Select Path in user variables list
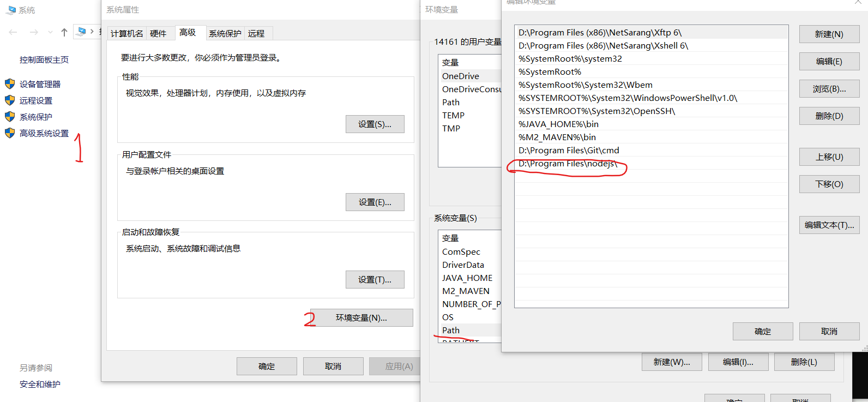This screenshot has width=868, height=402. (x=470, y=102)
